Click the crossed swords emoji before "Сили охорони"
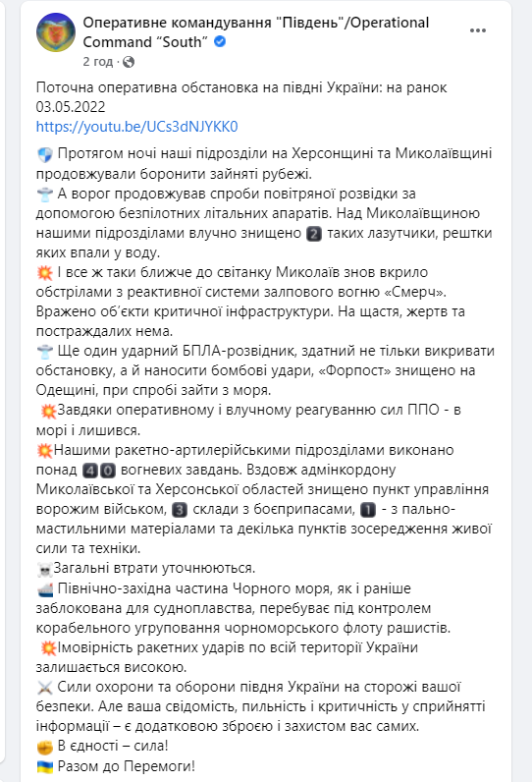 tap(45, 688)
